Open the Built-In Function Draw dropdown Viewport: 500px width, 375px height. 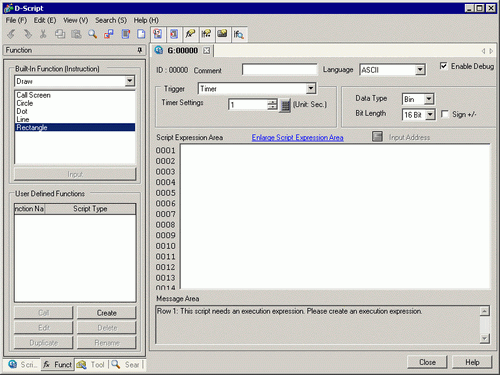(x=130, y=81)
